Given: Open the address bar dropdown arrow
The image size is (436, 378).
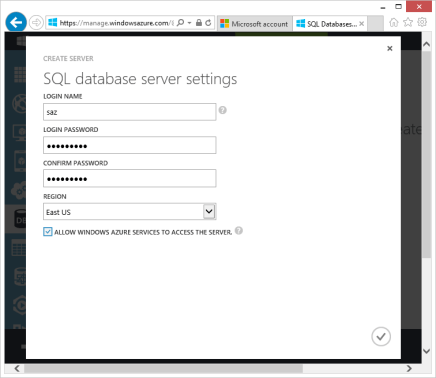Looking at the screenshot, I should (189, 23).
